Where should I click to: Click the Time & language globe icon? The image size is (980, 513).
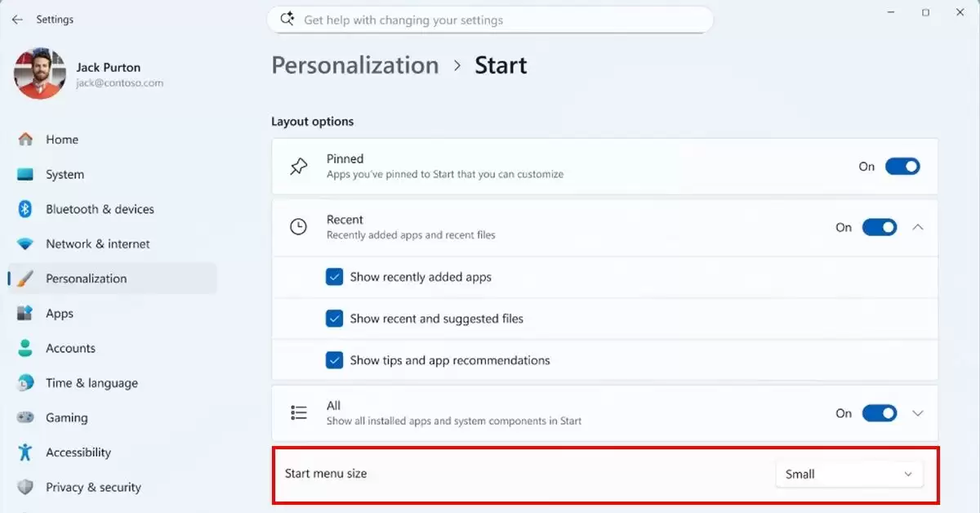point(25,382)
